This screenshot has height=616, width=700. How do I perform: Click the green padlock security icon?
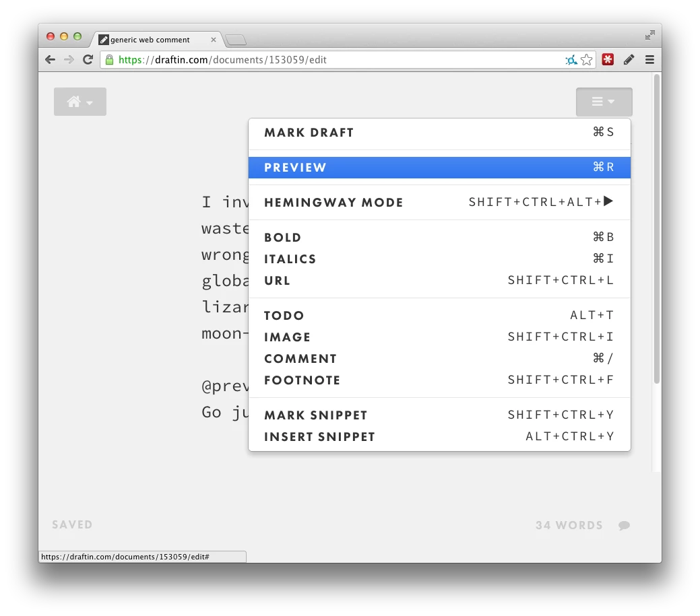pyautogui.click(x=109, y=59)
